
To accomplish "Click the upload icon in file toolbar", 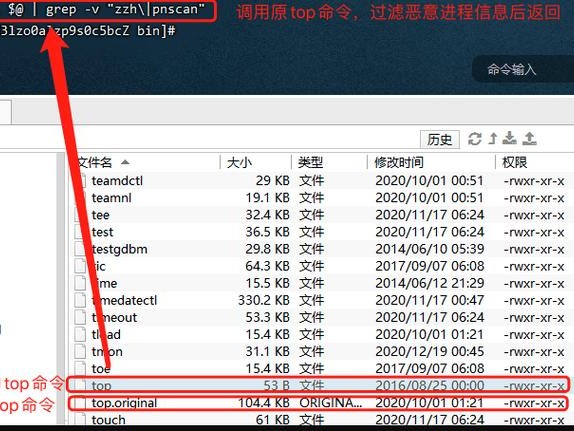I will pos(529,139).
